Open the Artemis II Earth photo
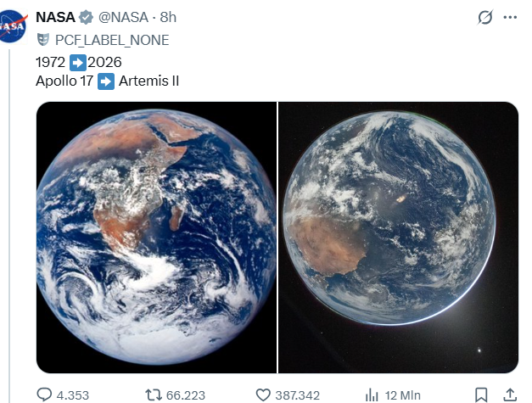This screenshot has width=532, height=403. pyautogui.click(x=399, y=237)
